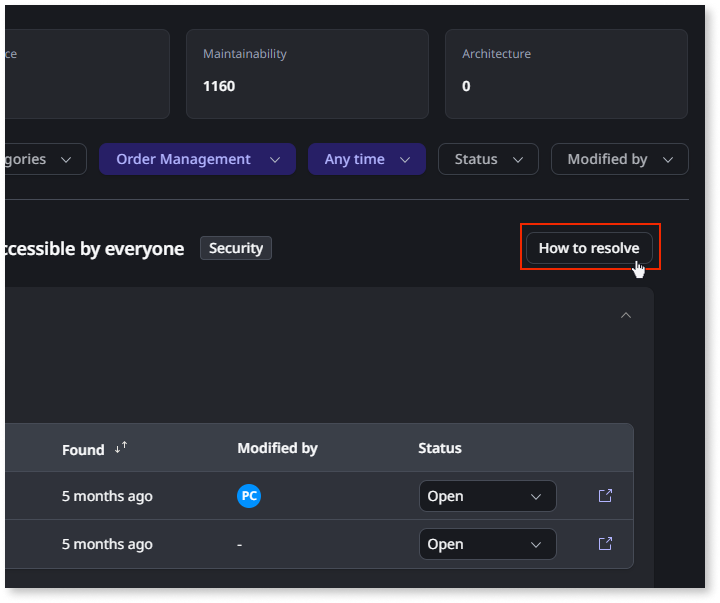
Task: Click the PC user avatar
Action: tap(249, 496)
